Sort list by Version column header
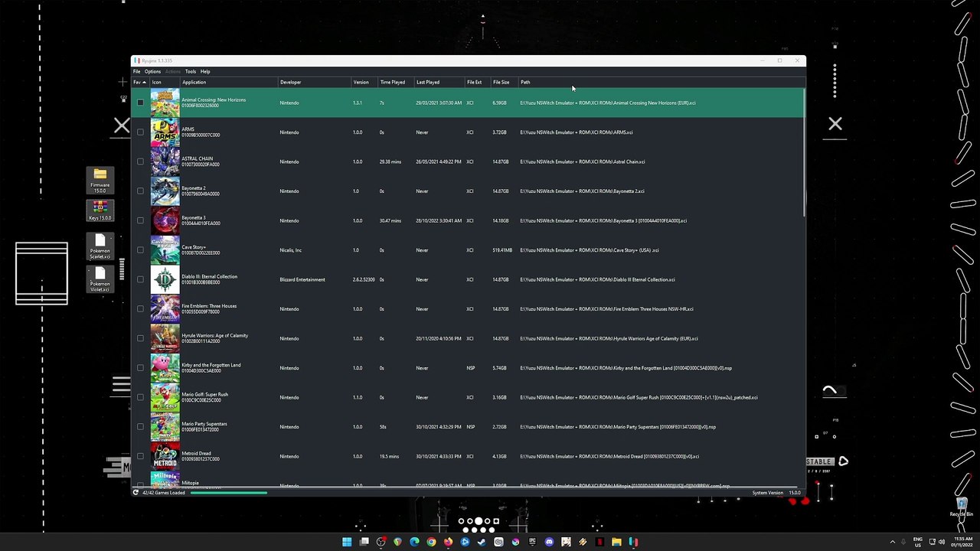This screenshot has height=551, width=980. click(364, 82)
